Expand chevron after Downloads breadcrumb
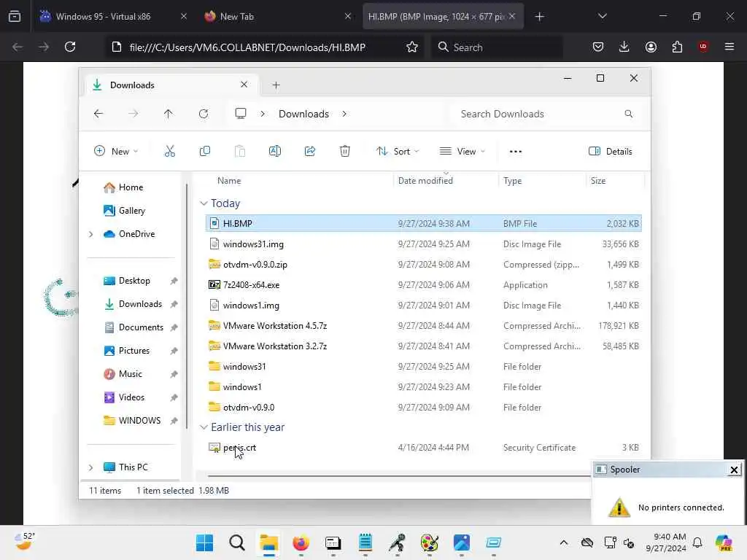Screen dimensions: 747x560 344,114
